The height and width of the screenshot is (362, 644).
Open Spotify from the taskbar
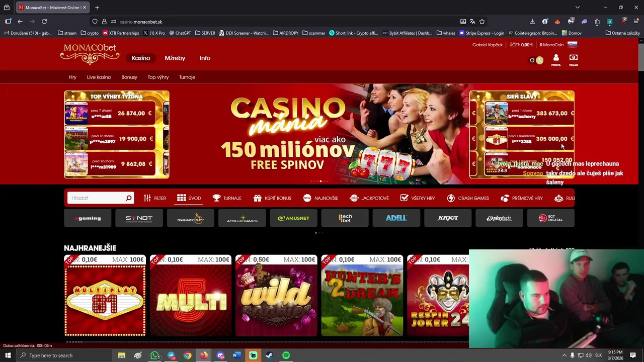(286, 355)
